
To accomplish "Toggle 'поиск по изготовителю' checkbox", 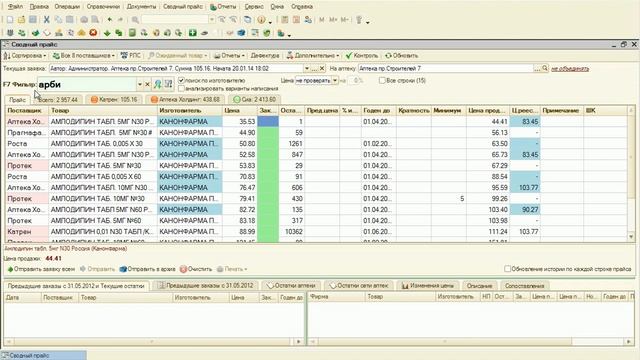I will [x=182, y=80].
